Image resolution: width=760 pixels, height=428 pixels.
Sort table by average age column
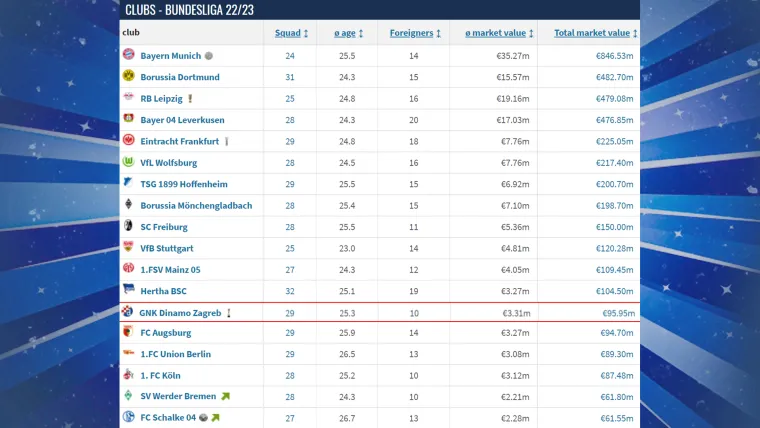pos(347,33)
